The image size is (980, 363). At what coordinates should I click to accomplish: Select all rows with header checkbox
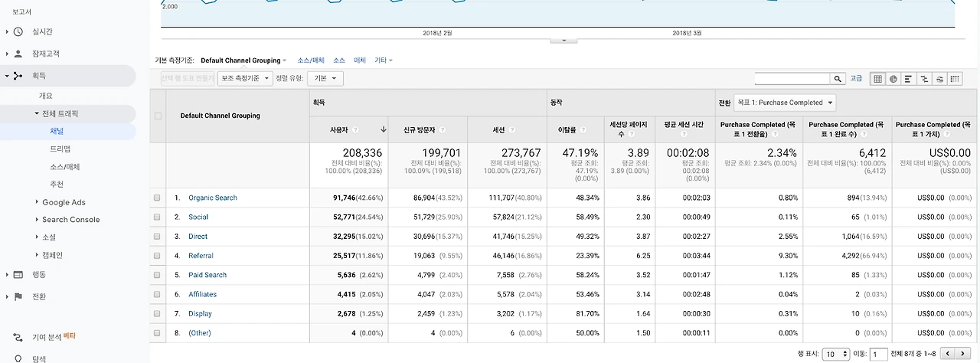tap(158, 116)
